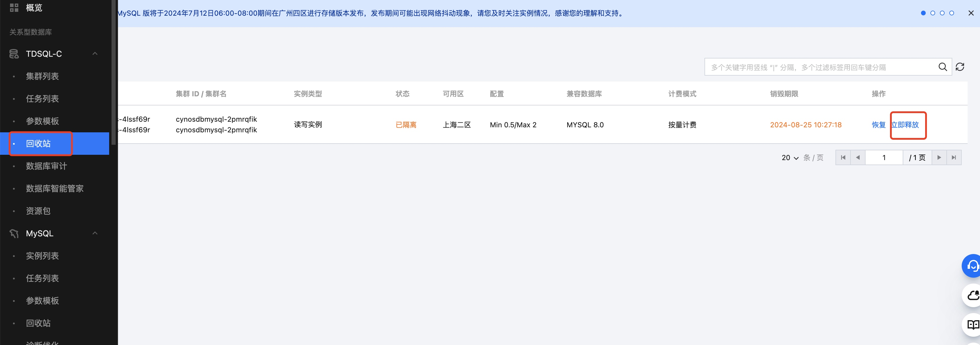
Task: Open 数据库审计 in sidebar
Action: click(x=46, y=166)
